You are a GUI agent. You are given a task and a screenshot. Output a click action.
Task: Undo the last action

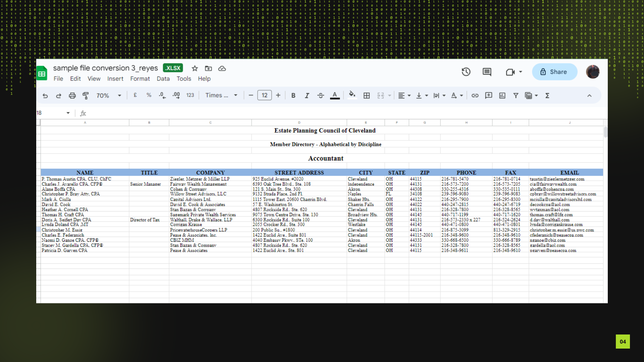coord(45,96)
